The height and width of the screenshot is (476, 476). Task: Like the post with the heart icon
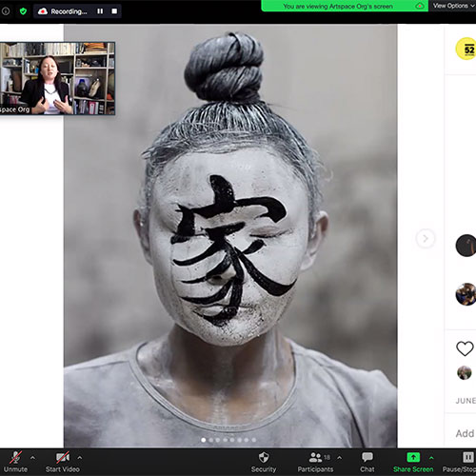point(465,348)
